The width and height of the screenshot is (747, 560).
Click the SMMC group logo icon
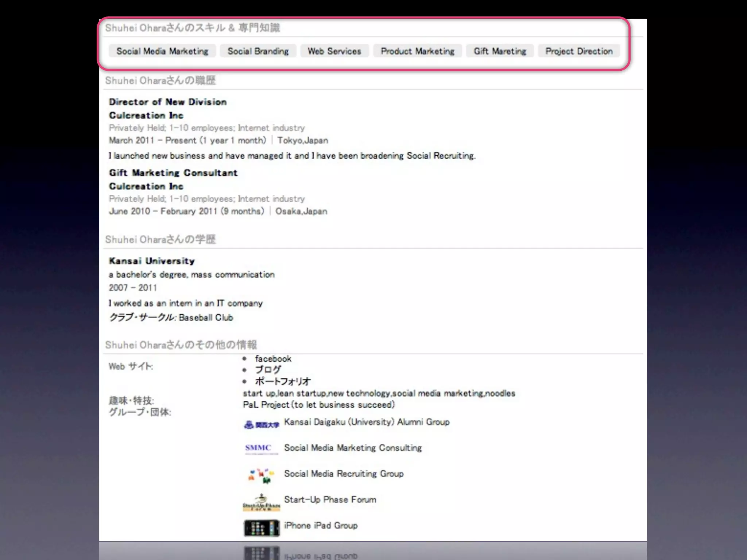tap(261, 448)
